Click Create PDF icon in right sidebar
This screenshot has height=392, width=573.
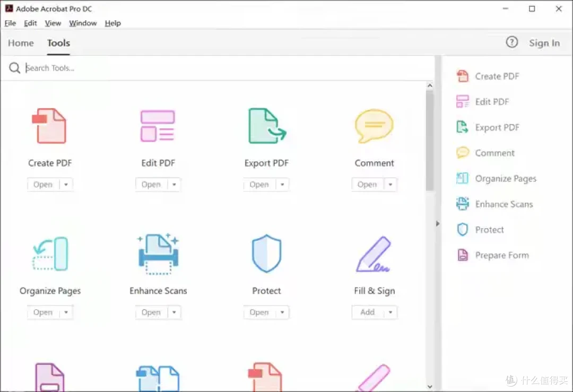[x=463, y=76]
